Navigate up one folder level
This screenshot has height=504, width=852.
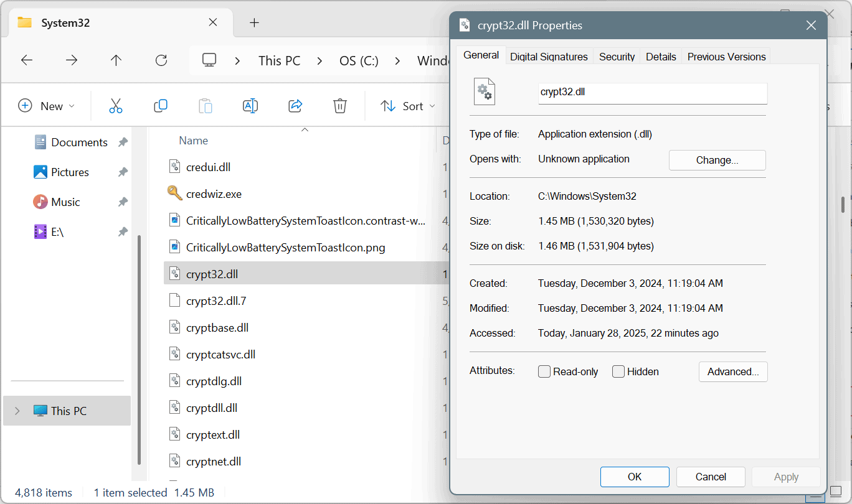coord(116,60)
